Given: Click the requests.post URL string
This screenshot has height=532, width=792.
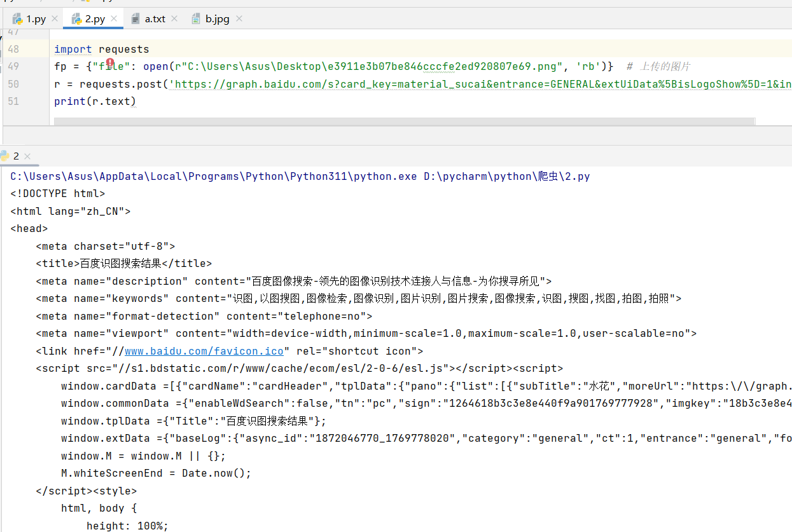Looking at the screenshot, I should [480, 84].
